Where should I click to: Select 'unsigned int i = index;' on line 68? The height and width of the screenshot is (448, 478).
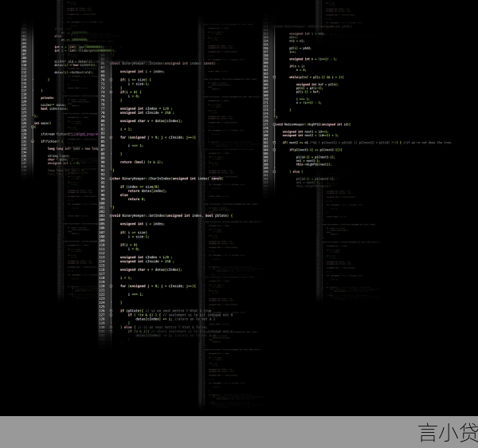click(143, 72)
